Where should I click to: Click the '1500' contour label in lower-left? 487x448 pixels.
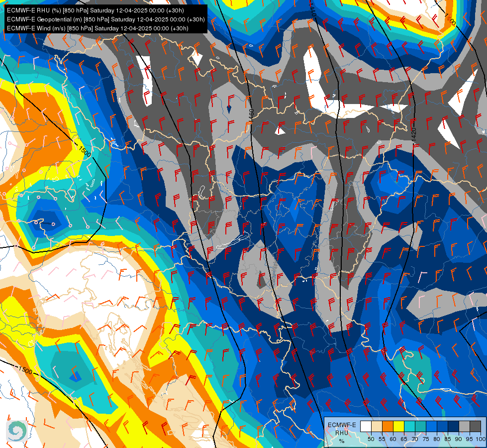click(x=25, y=370)
